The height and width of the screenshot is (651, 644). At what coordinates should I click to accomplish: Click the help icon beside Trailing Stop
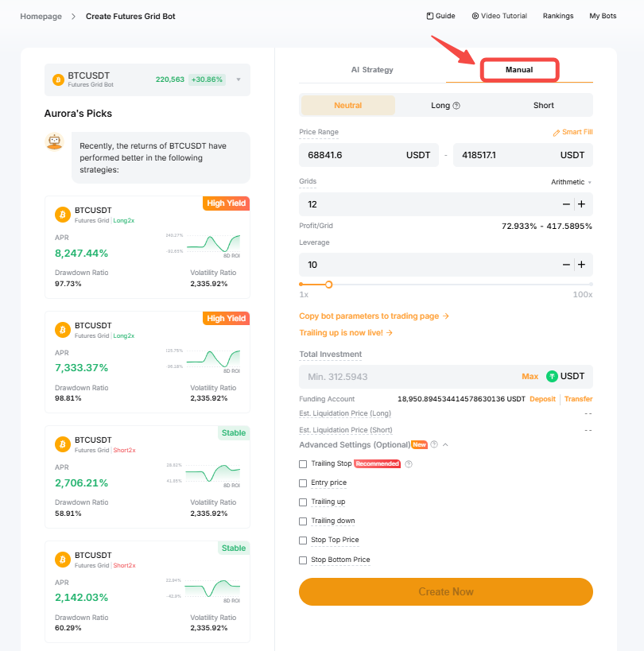[x=409, y=464]
